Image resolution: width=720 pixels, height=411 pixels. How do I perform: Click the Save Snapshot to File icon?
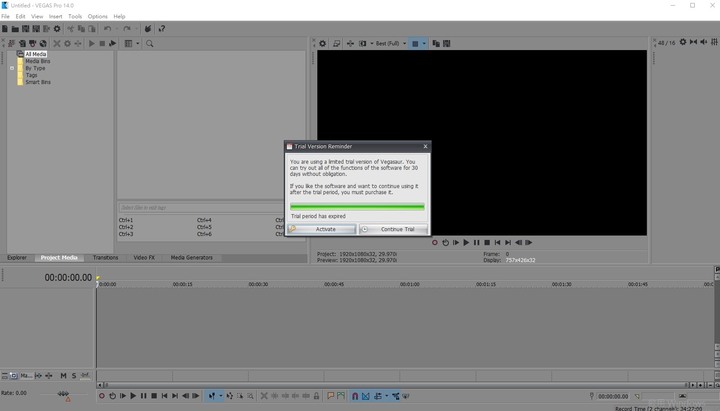tap(446, 43)
